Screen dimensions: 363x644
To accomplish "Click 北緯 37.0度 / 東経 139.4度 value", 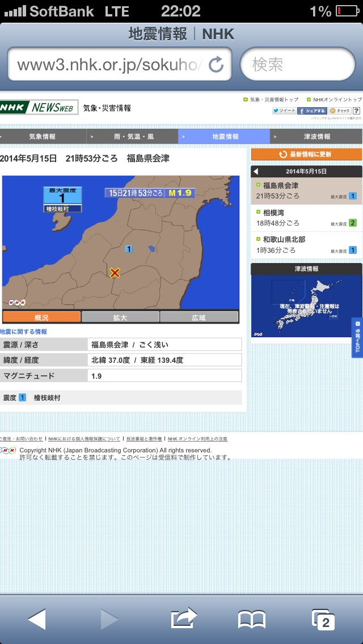I will pyautogui.click(x=137, y=360).
